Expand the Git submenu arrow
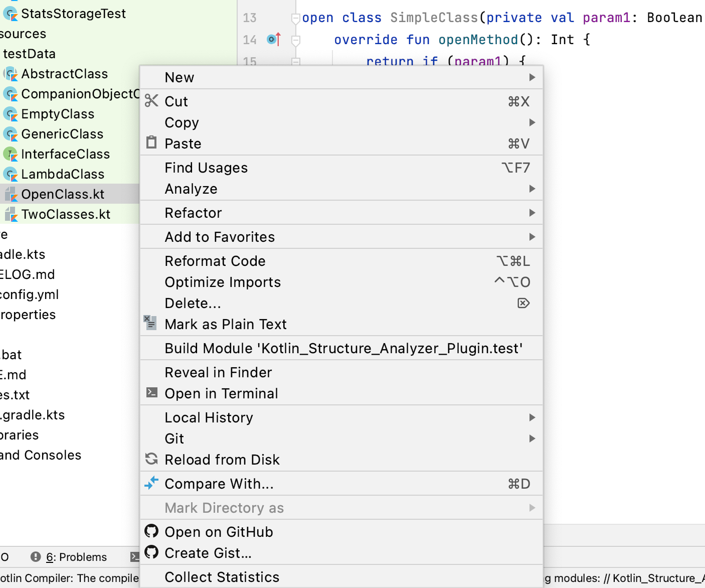This screenshot has width=705, height=588. click(x=532, y=438)
